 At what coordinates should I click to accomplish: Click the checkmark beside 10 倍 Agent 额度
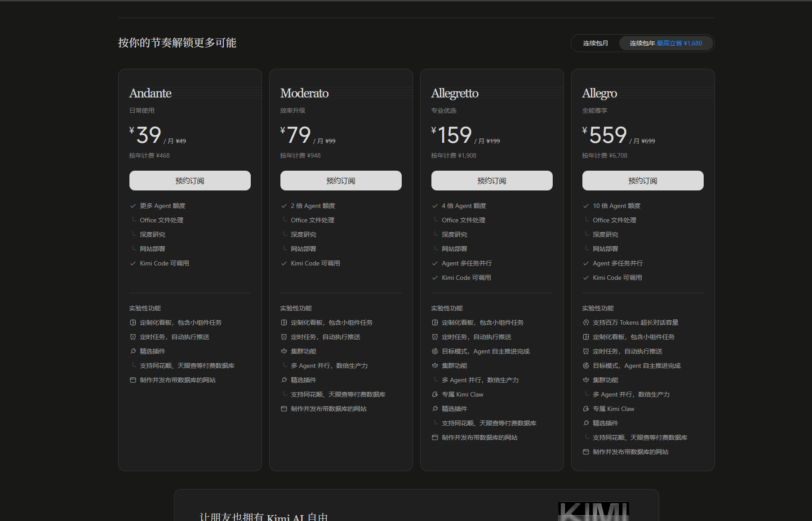[x=586, y=206]
